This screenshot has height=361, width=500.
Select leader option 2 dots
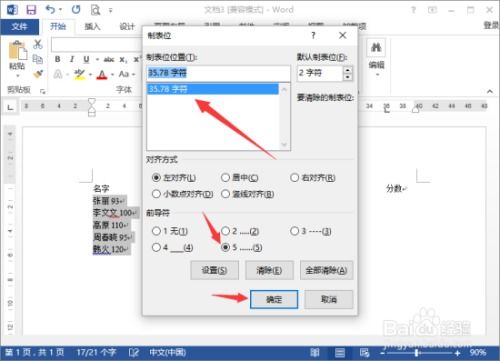[x=225, y=231]
